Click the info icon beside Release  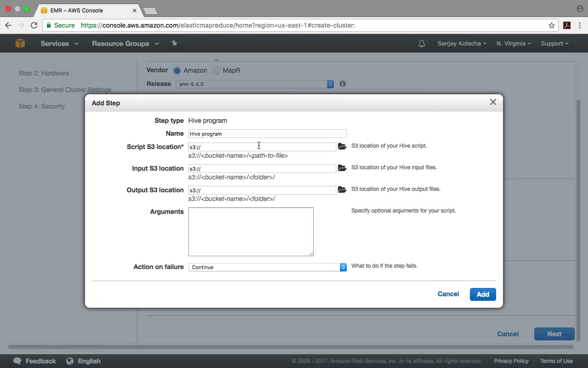click(343, 84)
